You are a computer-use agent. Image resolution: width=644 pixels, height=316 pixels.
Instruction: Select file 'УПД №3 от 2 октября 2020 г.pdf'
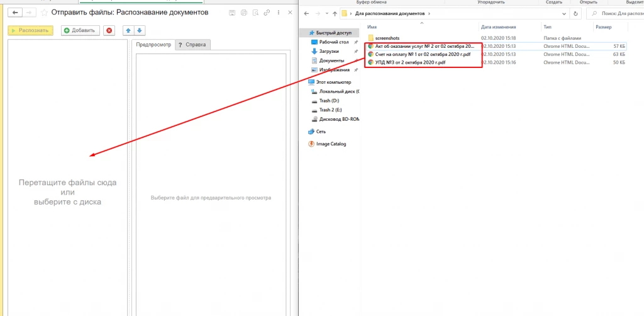(x=410, y=62)
